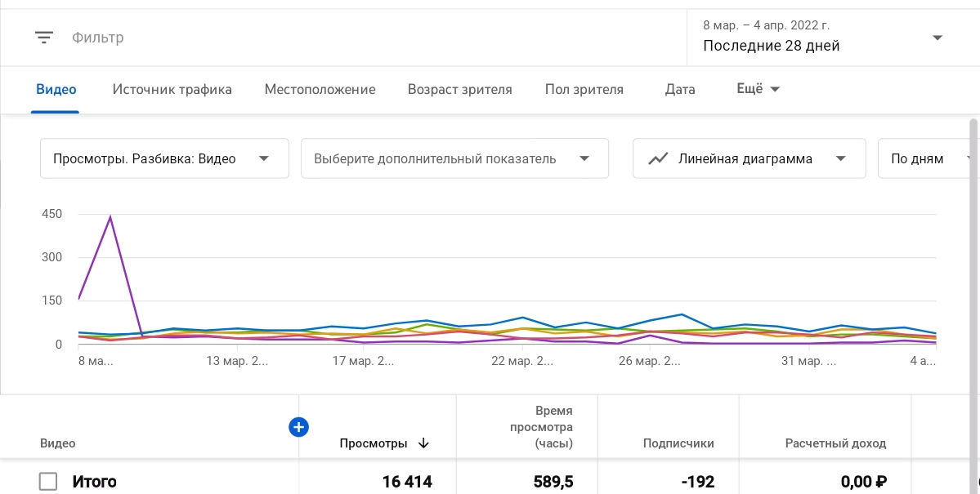The image size is (980, 494).
Task: Open the По дням granularity dropdown
Action: pos(927,158)
